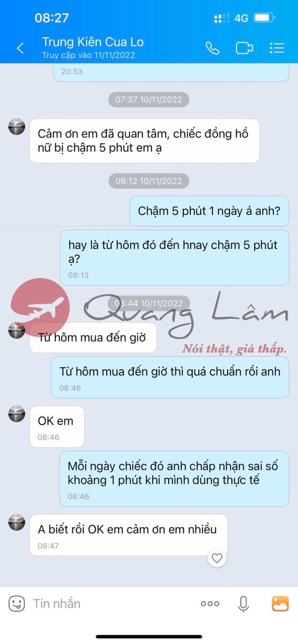Tap the 'A biết rồi OK em' message
The image size is (298, 644).
[128, 535]
